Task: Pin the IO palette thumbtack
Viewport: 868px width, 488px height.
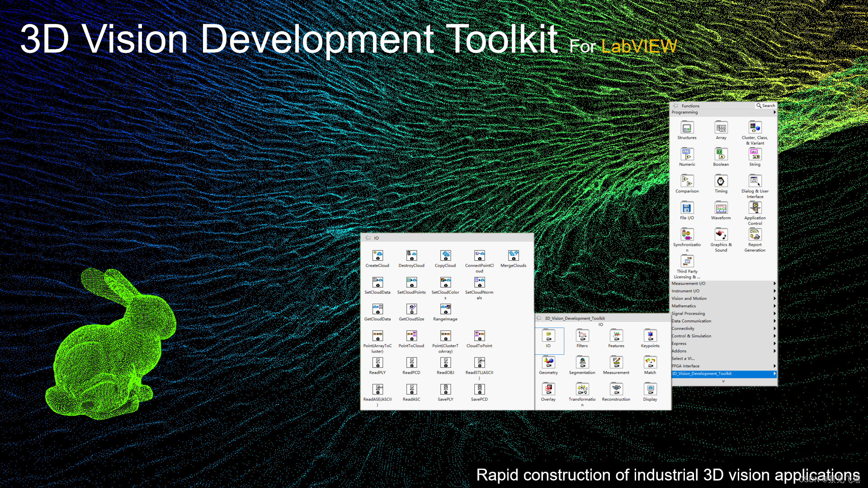Action: coord(368,238)
